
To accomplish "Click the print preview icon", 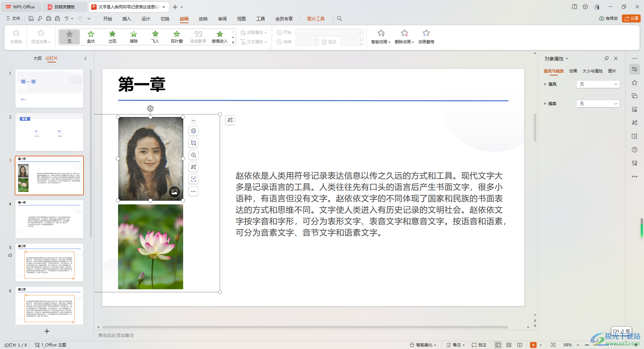I will point(57,19).
